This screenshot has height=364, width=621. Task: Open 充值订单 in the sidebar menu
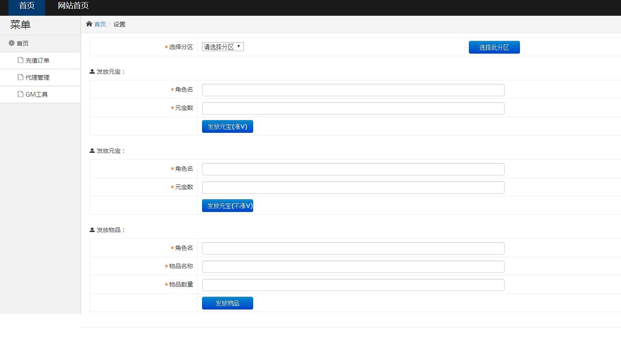38,60
